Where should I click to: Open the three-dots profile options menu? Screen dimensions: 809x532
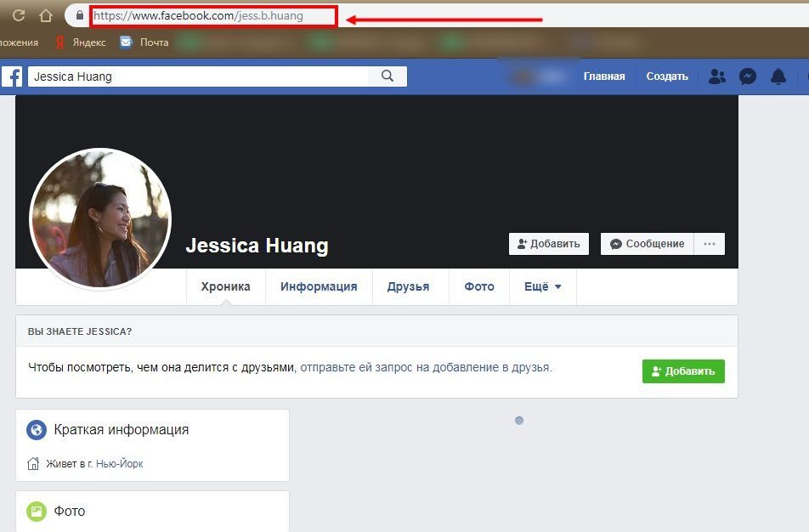tap(710, 244)
